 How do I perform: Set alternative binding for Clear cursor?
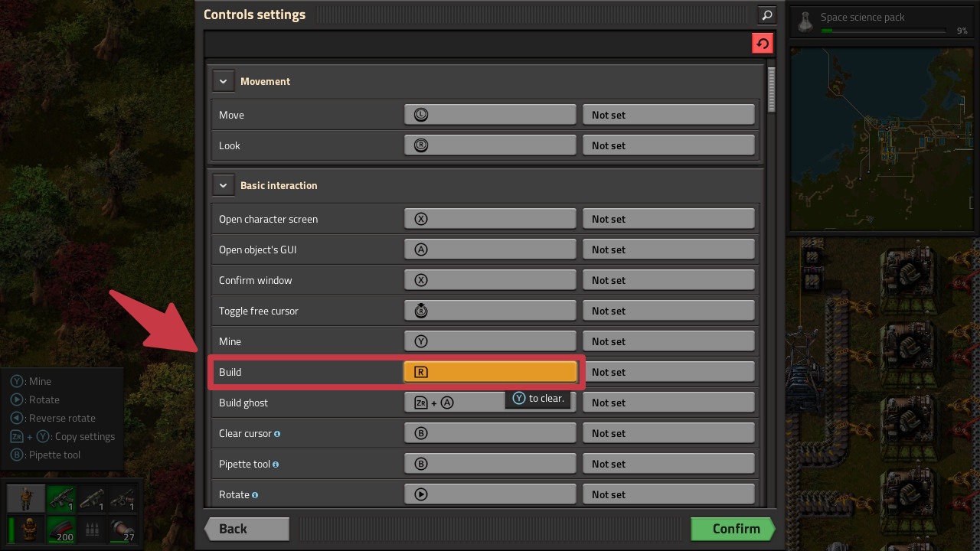(x=668, y=433)
